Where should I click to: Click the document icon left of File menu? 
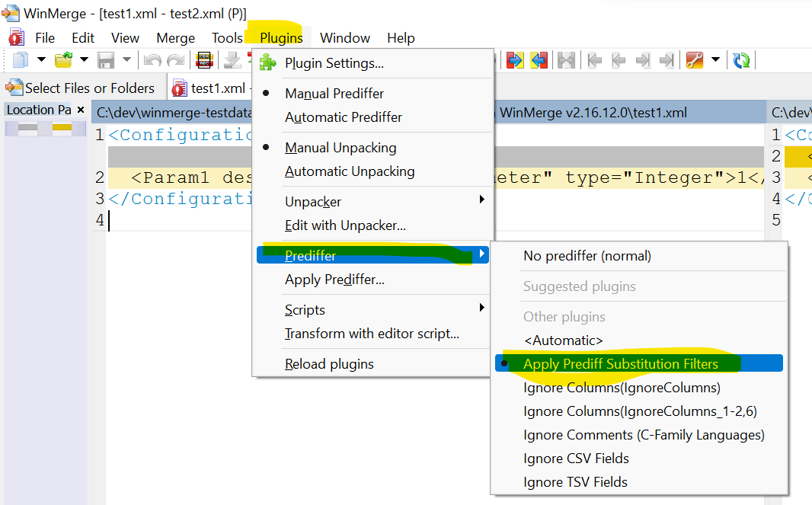[x=16, y=38]
